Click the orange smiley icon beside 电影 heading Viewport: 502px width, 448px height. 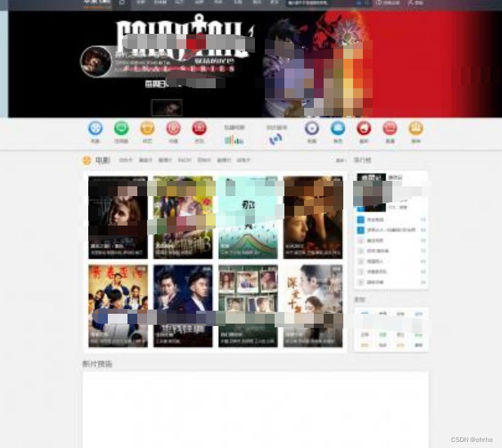pos(86,161)
